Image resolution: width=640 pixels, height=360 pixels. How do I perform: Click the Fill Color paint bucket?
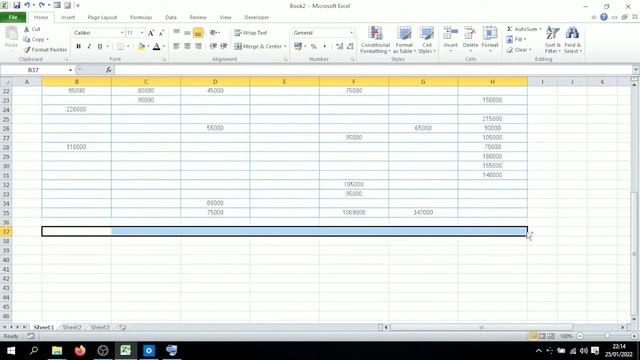click(x=141, y=47)
